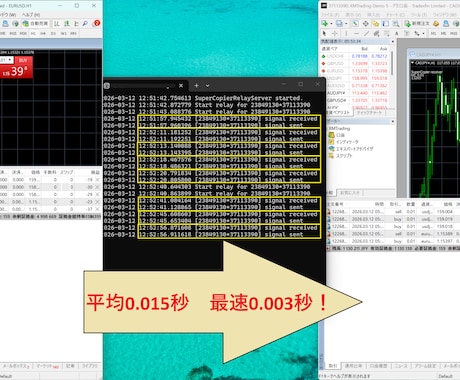
Task: Open ツール menu in XMTrading window
Action: click(420, 15)
